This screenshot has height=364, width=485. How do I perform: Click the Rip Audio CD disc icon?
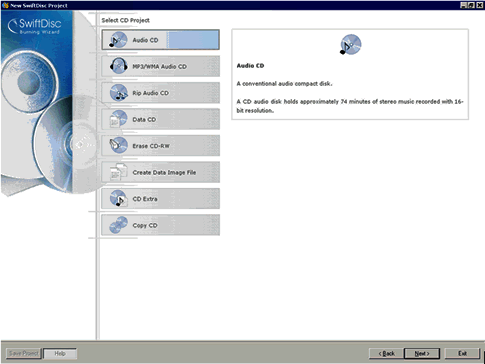(x=119, y=92)
